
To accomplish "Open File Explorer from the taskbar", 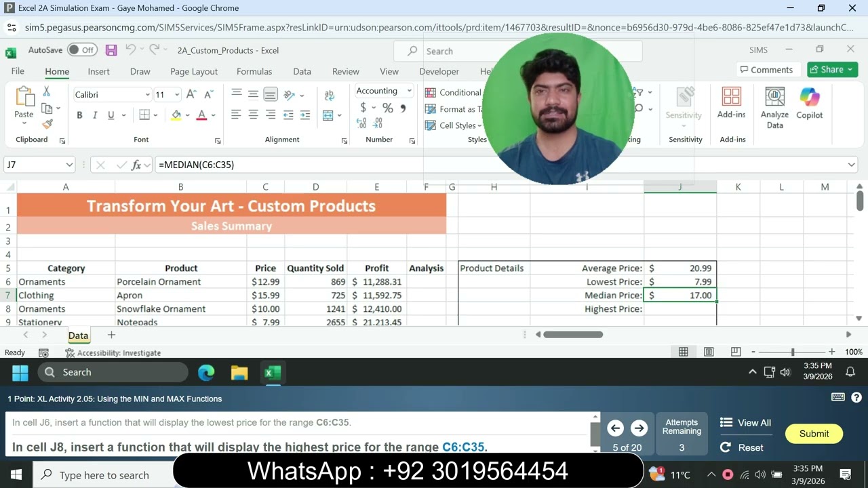I will tap(239, 372).
